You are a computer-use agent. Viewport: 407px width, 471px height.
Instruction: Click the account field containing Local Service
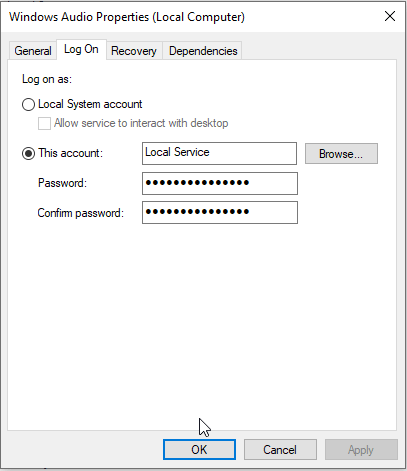coord(219,153)
